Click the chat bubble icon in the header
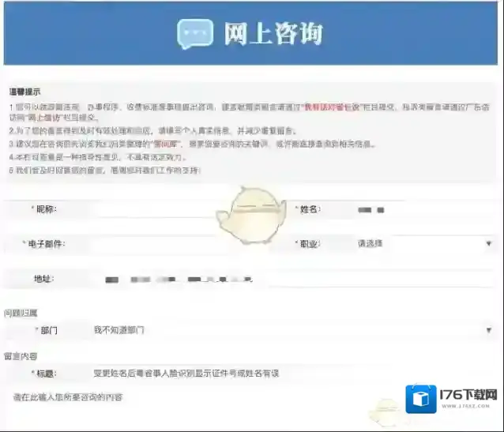Image resolution: width=504 pixels, height=432 pixels. tap(195, 34)
